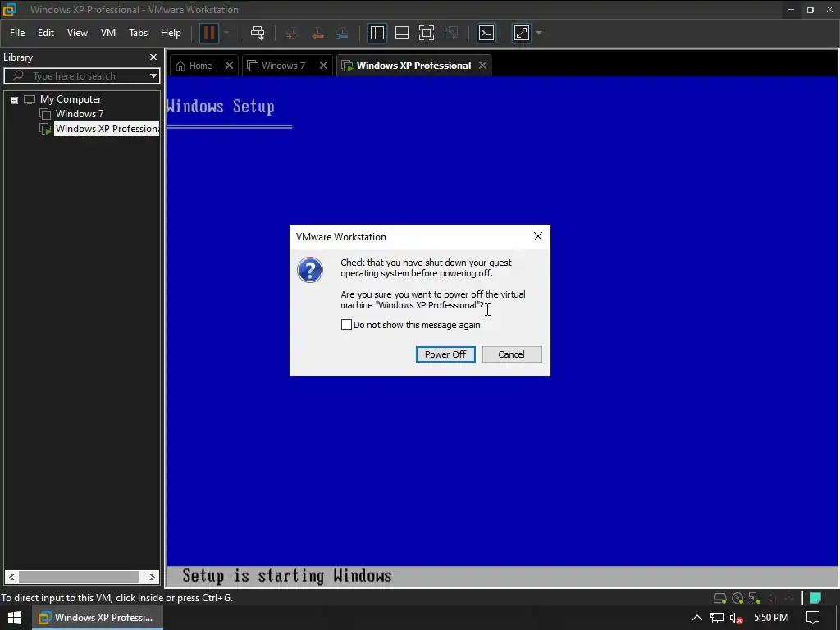Click the VMware logo in title bar
The image size is (840, 630).
tap(10, 9)
